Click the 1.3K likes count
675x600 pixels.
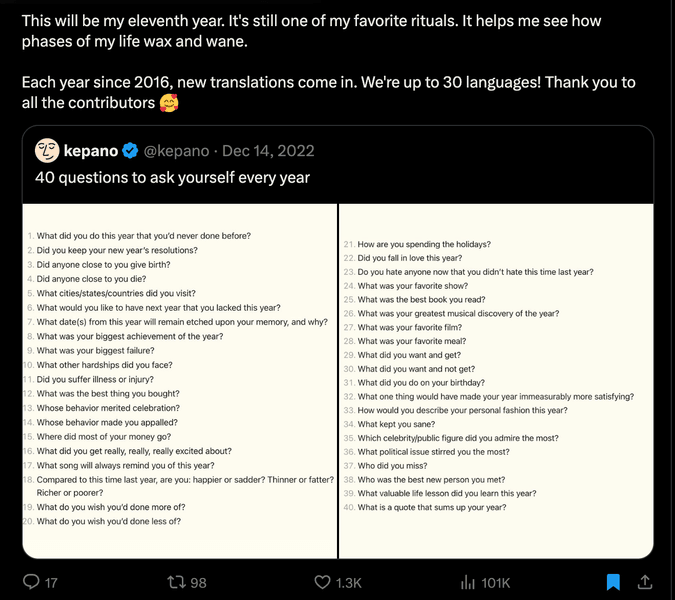click(x=348, y=583)
